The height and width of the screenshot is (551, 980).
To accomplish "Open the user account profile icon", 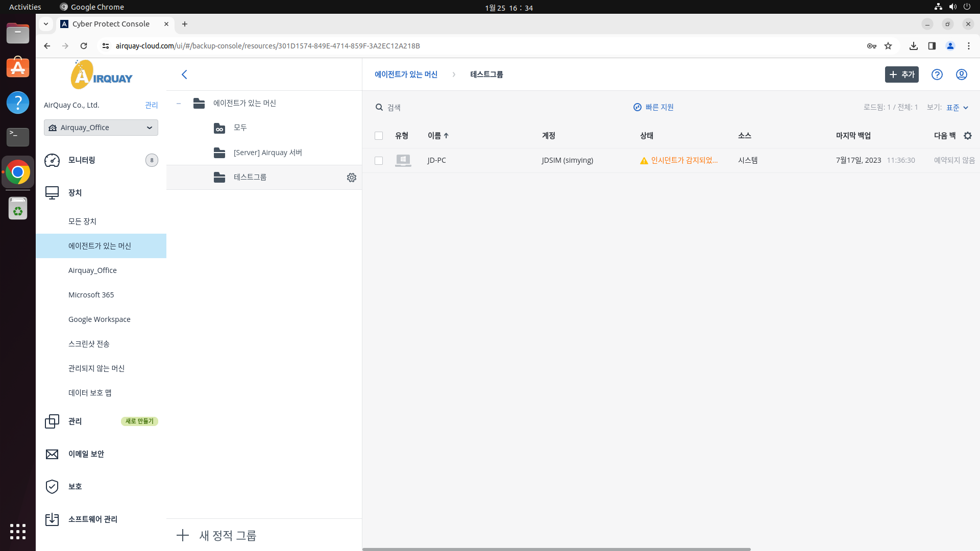I will (961, 74).
